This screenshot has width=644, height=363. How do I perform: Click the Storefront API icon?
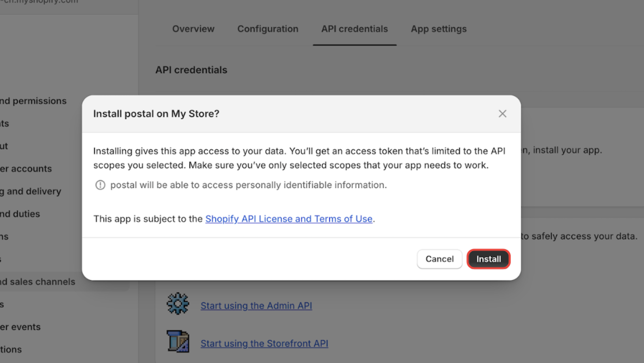point(178,342)
